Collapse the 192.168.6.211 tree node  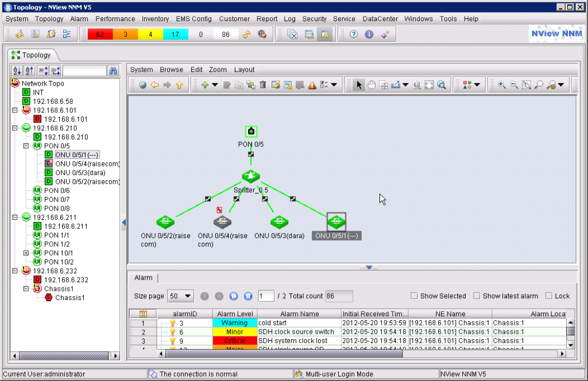[14, 217]
